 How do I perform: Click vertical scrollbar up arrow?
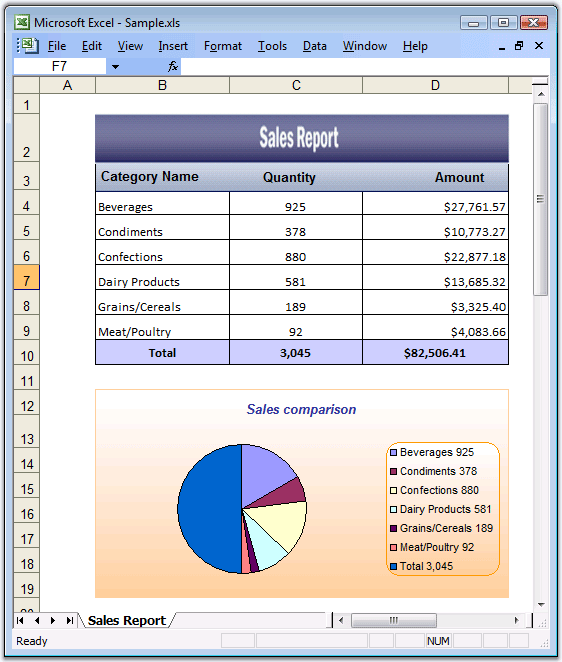[541, 94]
